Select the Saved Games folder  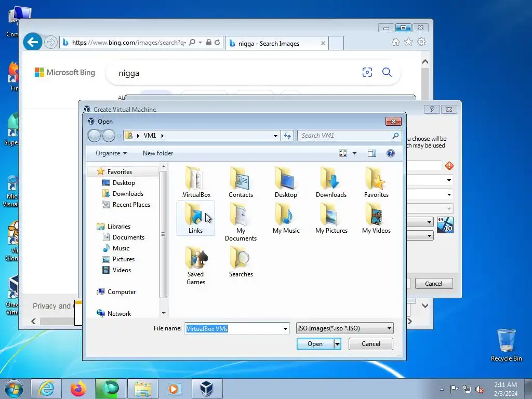(x=196, y=265)
